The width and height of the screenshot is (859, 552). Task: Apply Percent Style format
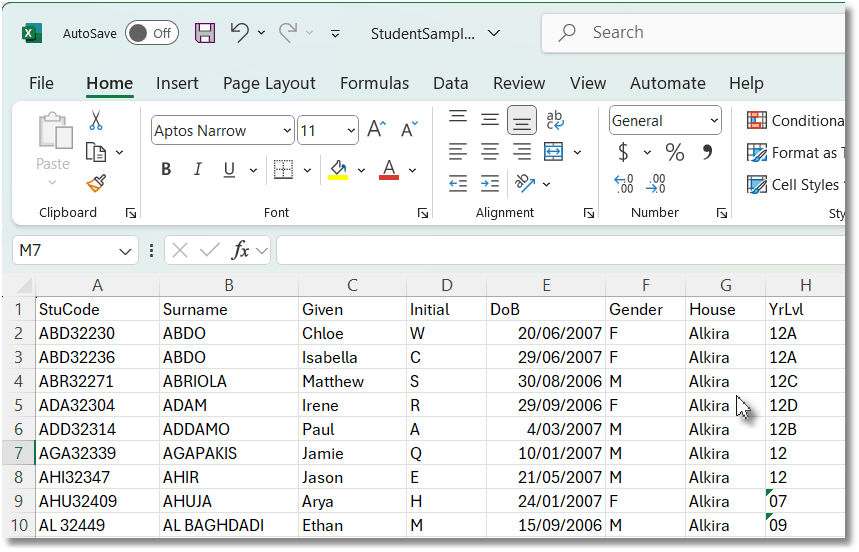pos(675,152)
